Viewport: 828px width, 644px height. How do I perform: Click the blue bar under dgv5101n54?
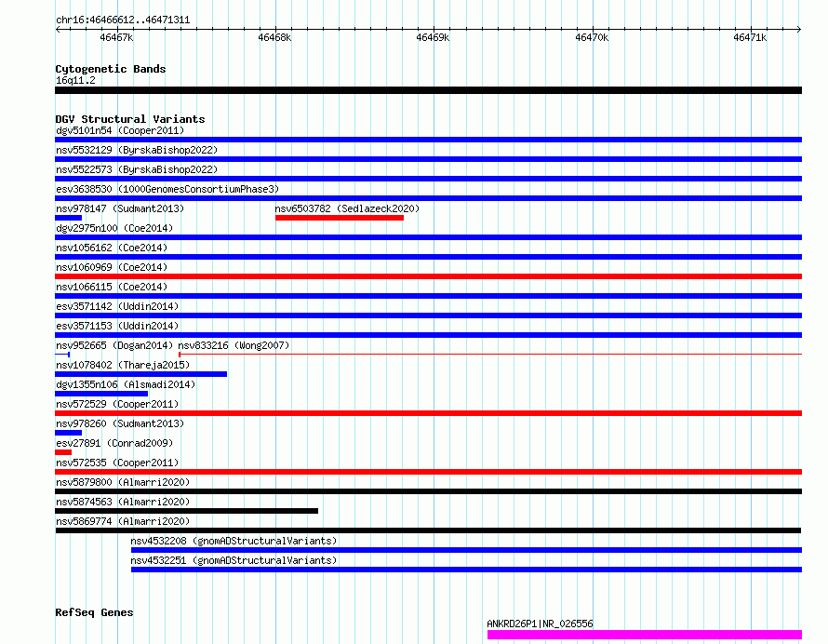pos(428,140)
